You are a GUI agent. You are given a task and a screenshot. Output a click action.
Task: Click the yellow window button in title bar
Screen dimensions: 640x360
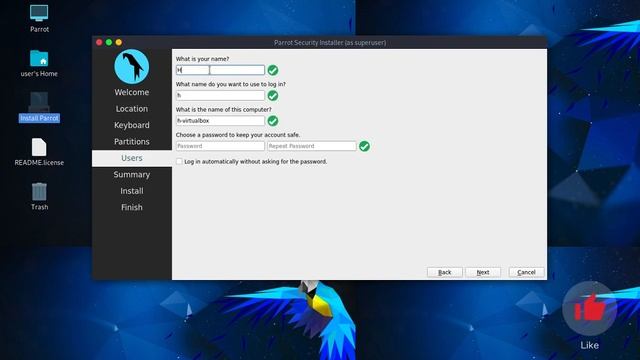click(119, 42)
